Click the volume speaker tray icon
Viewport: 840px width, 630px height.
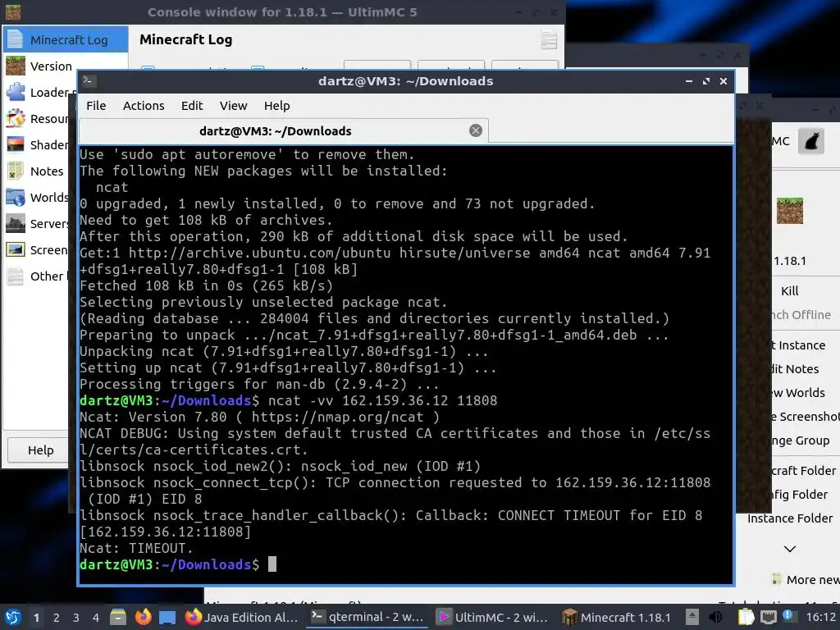715,617
